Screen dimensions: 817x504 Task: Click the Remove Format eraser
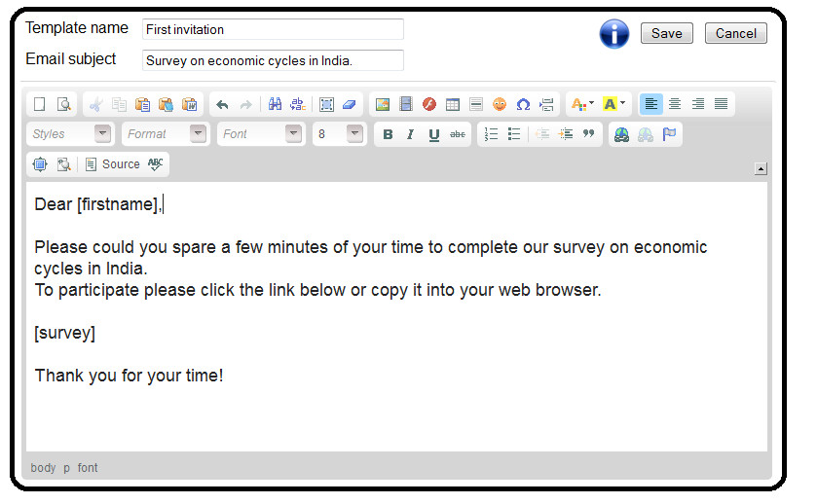[350, 104]
